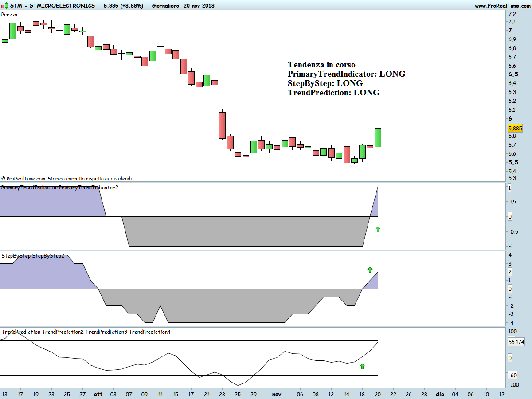Click the 'Storico corretto rispetto ai dividendi' note
This screenshot has height=399, width=532.
tap(90, 179)
